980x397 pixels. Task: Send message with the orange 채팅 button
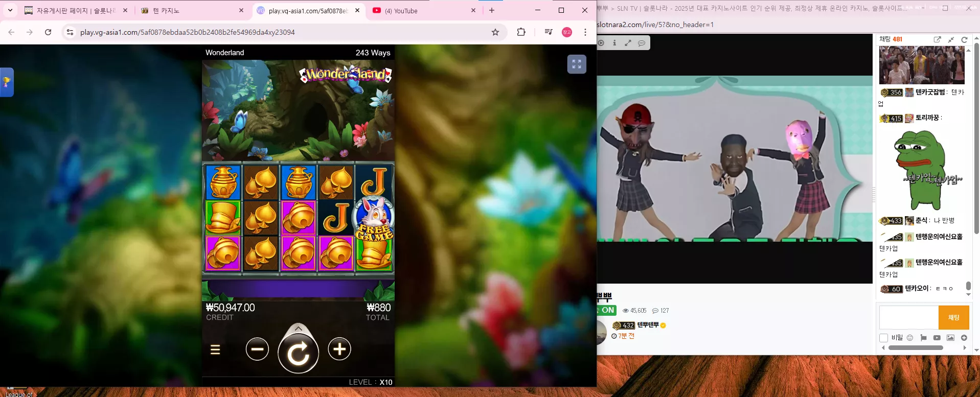(x=954, y=317)
